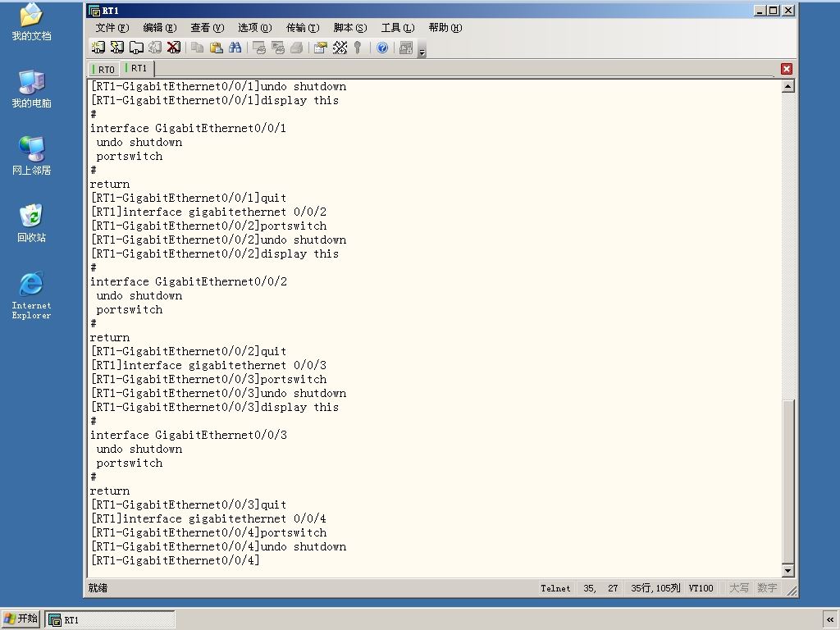Launch Internet Explorer desktop icon

[x=32, y=295]
